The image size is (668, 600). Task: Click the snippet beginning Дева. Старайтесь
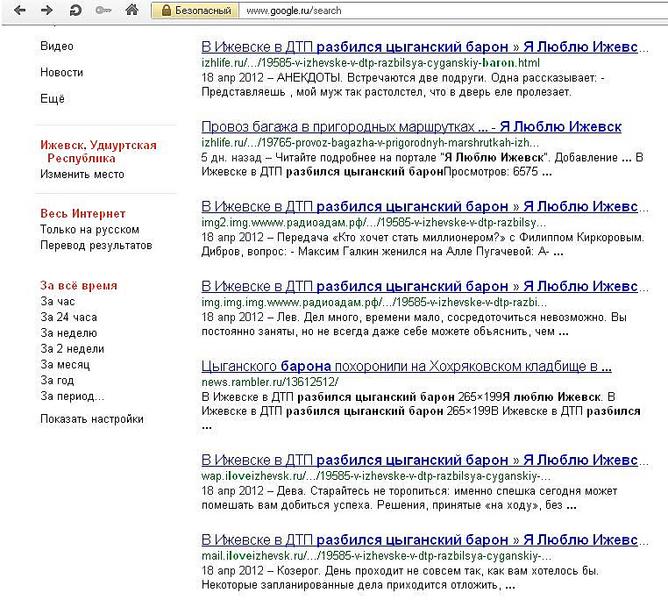pos(409,499)
